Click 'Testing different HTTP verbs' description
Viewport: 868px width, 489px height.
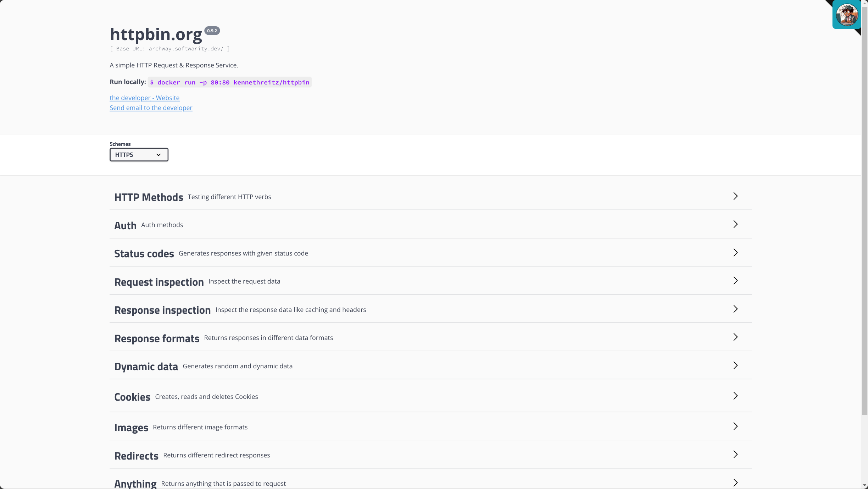(229, 197)
